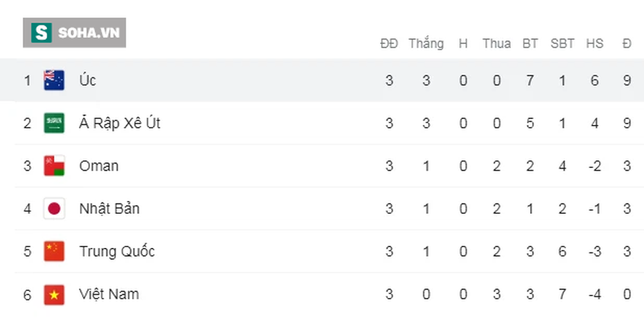Click the SOHA.VN logo
Viewport: 644px width, 320px height.
click(x=74, y=33)
